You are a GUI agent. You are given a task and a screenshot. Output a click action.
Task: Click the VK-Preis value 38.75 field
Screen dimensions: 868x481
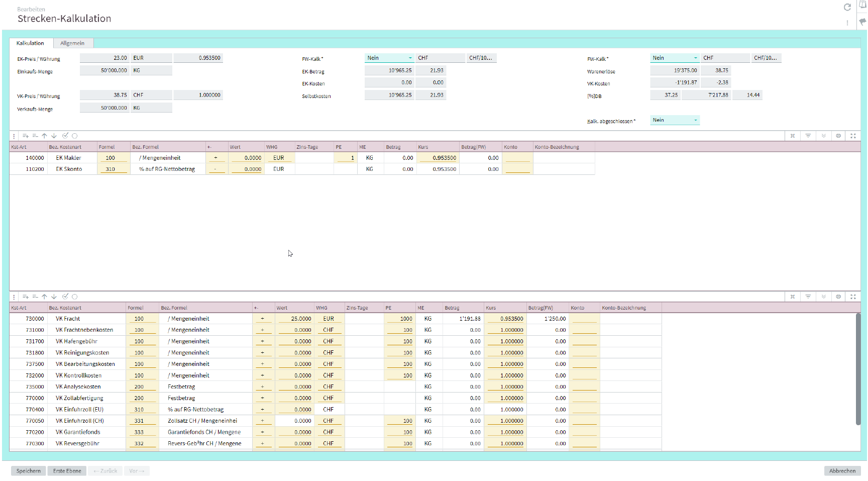[x=104, y=95]
